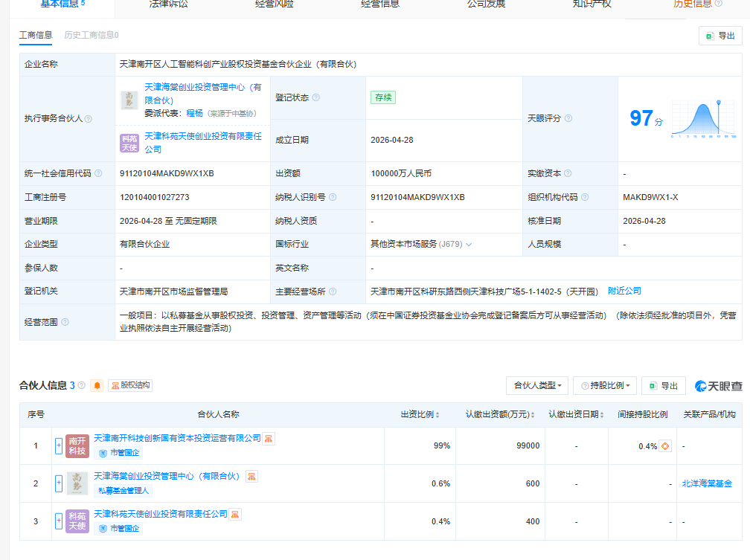
Task: Click 导出 button in the partner info section
Action: [664, 386]
